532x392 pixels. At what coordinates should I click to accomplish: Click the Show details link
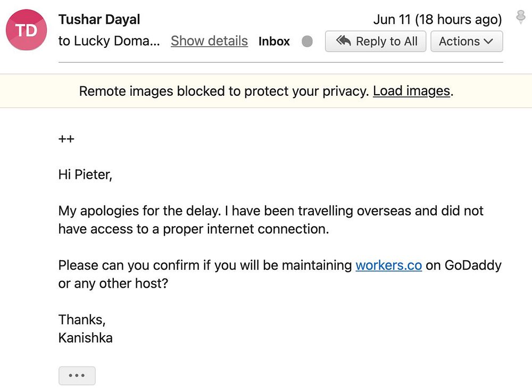(209, 41)
